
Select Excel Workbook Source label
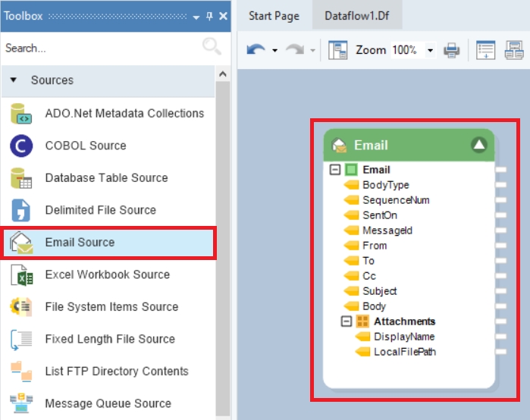[108, 274]
